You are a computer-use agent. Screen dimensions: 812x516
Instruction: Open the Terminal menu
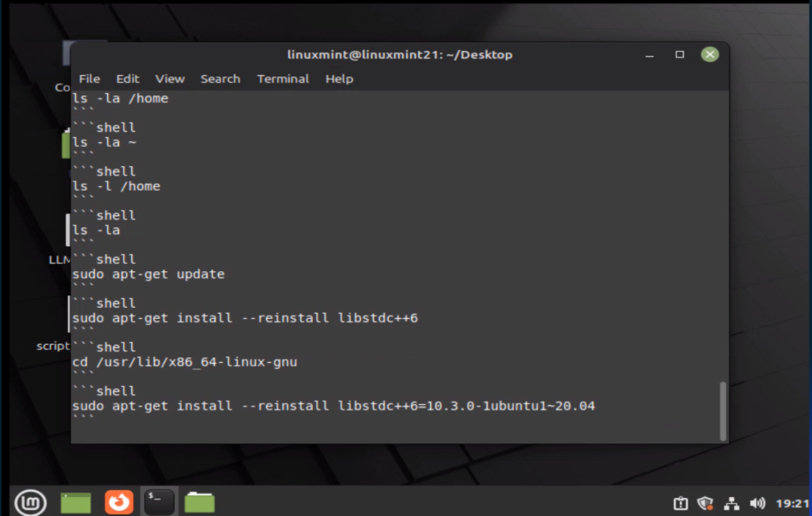tap(283, 79)
